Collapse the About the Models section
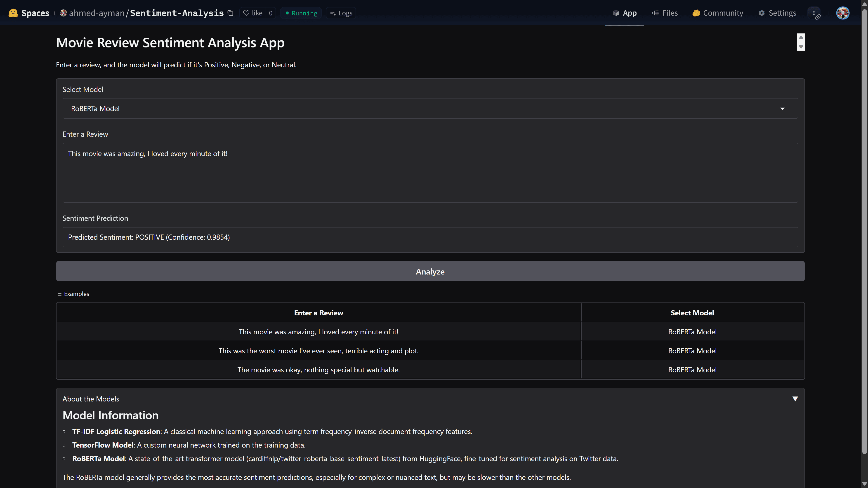Image resolution: width=868 pixels, height=488 pixels. pyautogui.click(x=795, y=399)
